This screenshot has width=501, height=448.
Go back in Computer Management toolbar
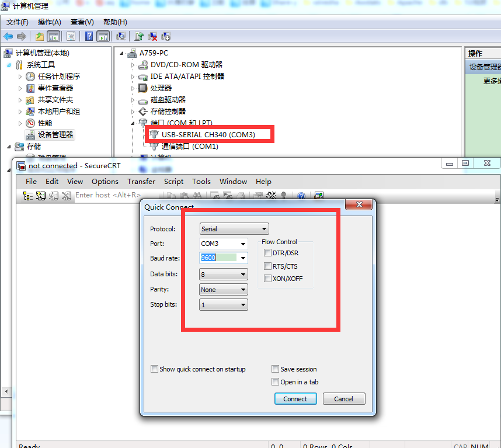pos(8,36)
